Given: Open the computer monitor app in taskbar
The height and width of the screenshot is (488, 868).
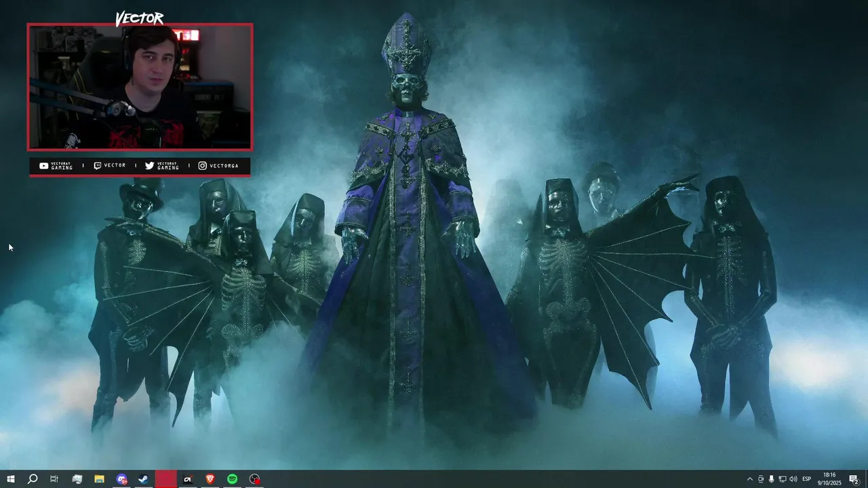Looking at the screenshot, I should (x=77, y=479).
